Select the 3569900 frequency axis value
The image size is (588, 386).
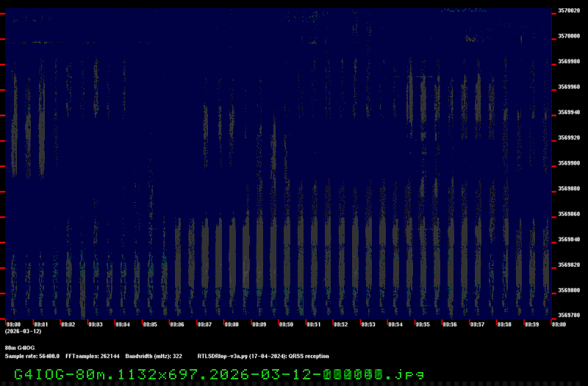pos(569,163)
